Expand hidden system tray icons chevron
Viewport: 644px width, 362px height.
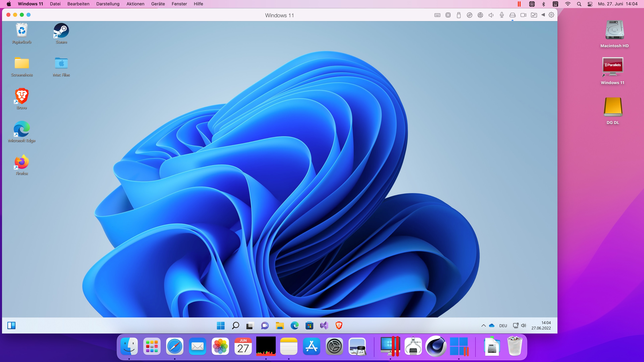click(484, 325)
